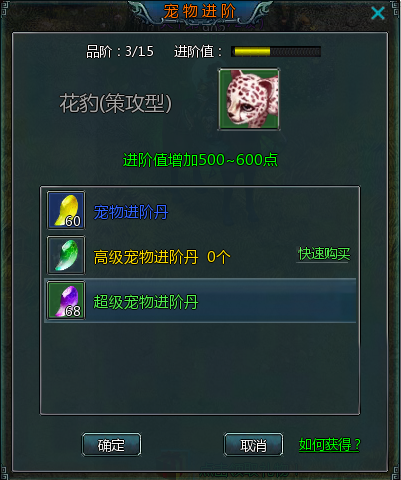Click the 品阶 3/15 rank text
The image size is (401, 480).
tap(120, 52)
